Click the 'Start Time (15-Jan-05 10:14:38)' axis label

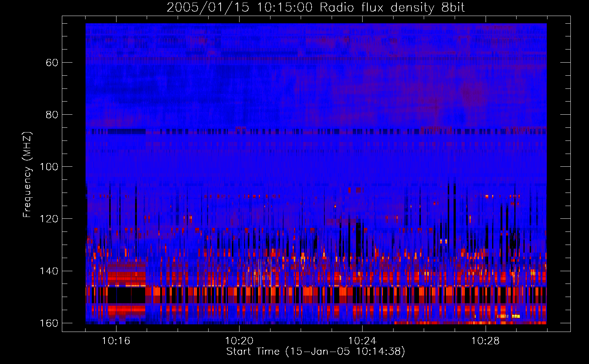click(x=316, y=352)
